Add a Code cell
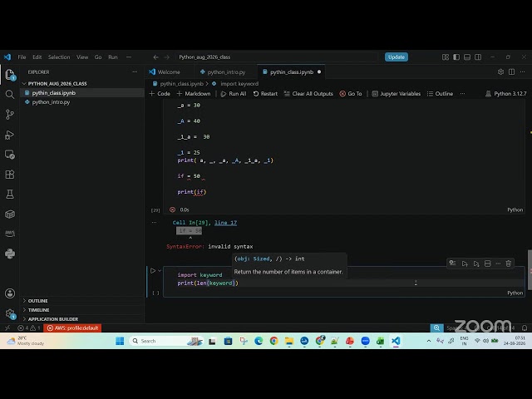Screen dimensions: 532x399 coord(160,94)
